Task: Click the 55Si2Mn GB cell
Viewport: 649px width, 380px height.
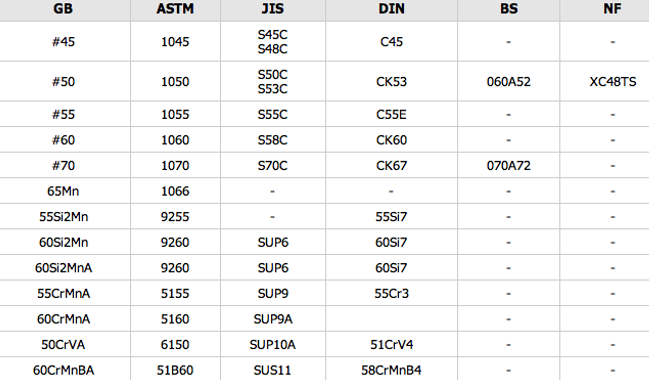Action: point(63,217)
